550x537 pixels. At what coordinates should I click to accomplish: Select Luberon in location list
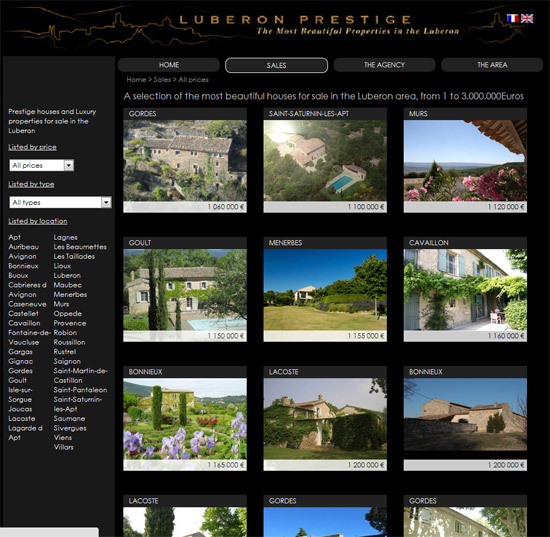point(67,275)
